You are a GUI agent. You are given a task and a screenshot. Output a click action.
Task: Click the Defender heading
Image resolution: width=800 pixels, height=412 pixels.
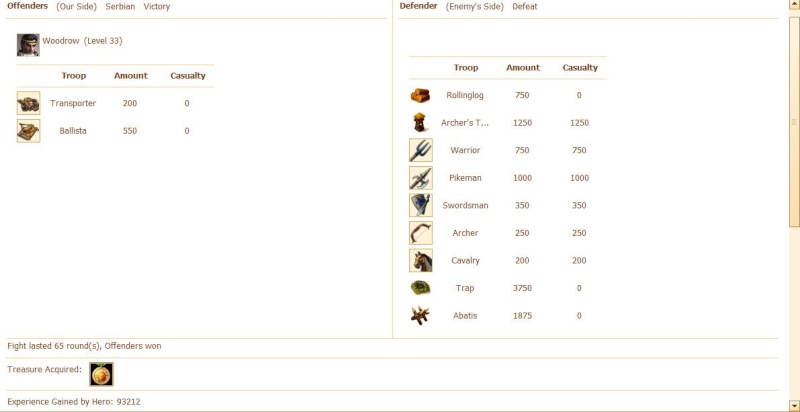coord(418,6)
